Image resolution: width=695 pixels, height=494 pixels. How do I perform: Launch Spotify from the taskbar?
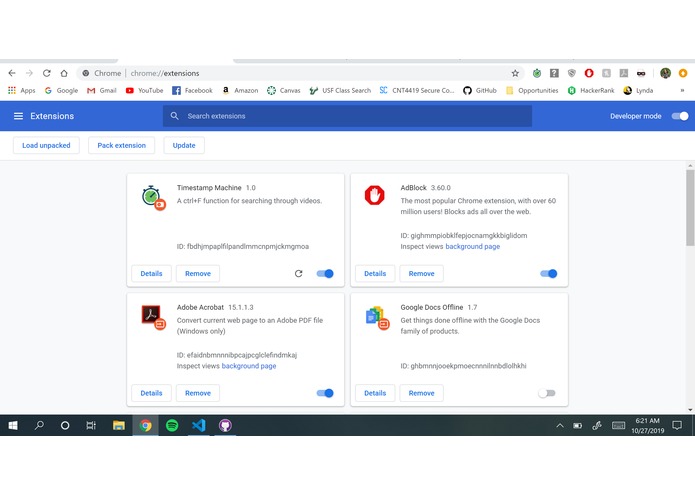coord(172,425)
